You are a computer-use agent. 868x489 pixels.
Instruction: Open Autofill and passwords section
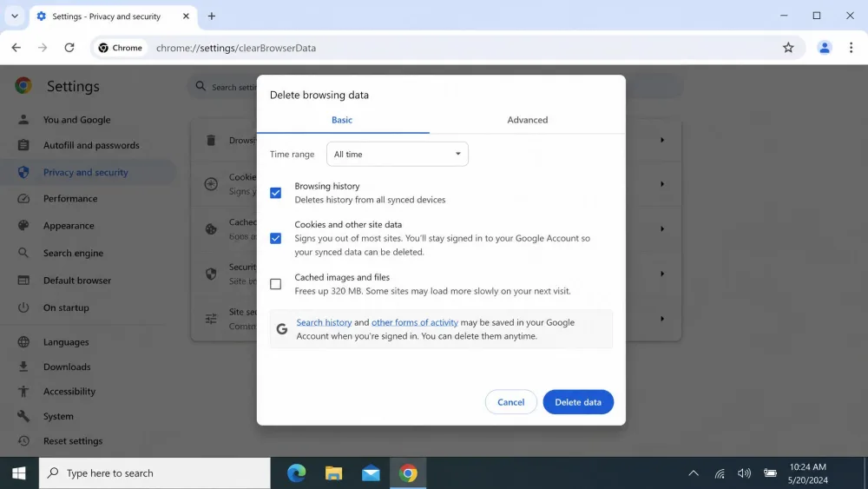(x=91, y=145)
